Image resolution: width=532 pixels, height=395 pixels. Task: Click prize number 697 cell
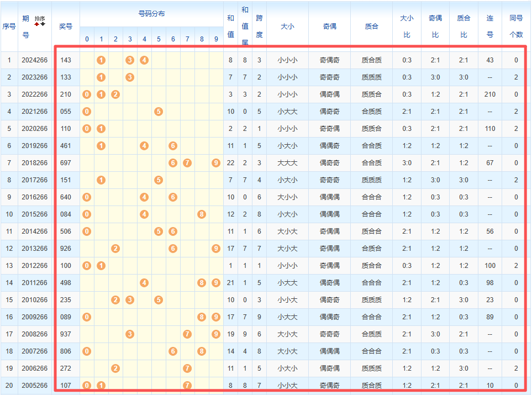66,163
